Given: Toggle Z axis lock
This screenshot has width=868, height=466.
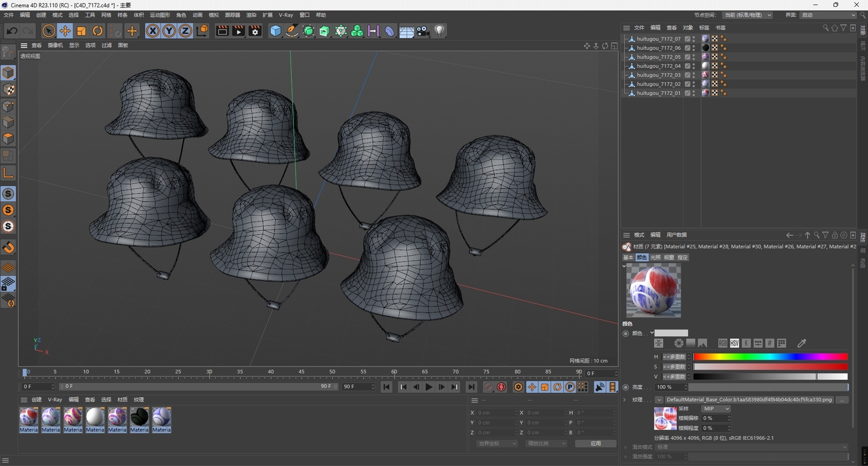Looking at the screenshot, I should [185, 31].
